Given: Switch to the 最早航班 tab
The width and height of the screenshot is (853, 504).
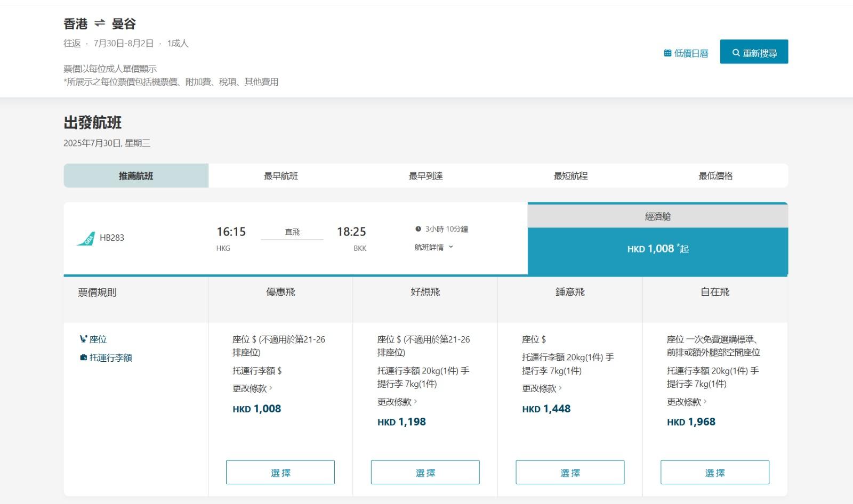Looking at the screenshot, I should 281,176.
